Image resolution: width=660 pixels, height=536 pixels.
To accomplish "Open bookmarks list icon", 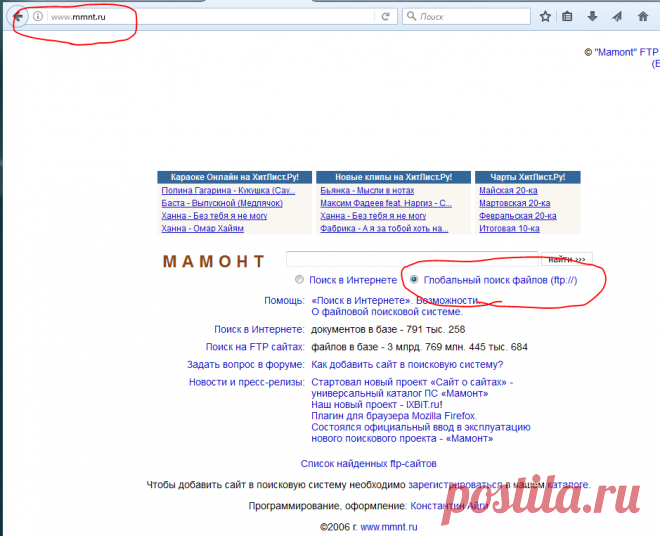I will point(567,16).
